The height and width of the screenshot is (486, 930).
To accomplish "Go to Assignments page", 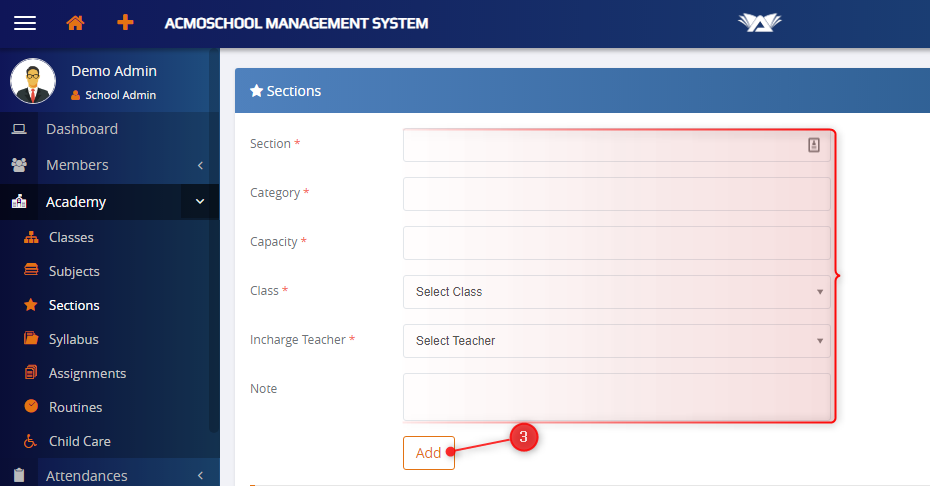I will (x=87, y=373).
